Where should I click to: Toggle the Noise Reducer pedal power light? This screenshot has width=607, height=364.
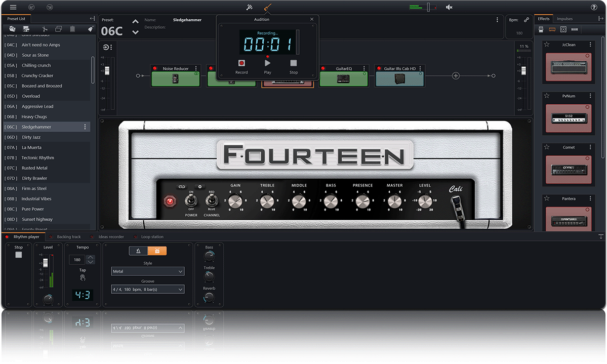tap(155, 68)
